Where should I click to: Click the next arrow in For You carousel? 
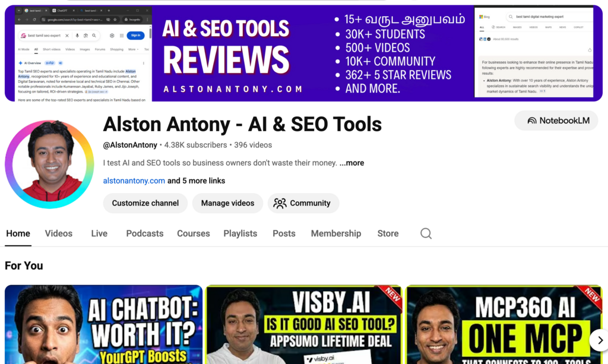tap(600, 340)
